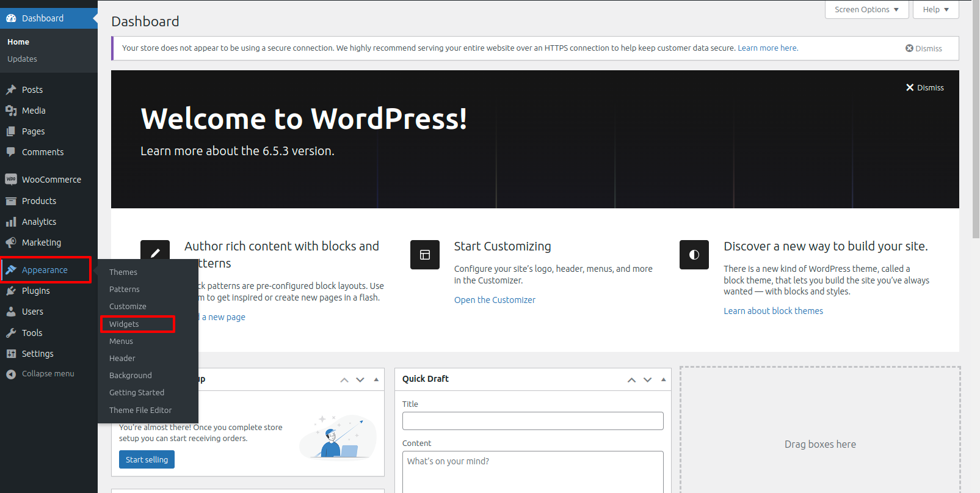Expand the Screen Options dropdown
Screen dimensions: 980x493
tap(866, 10)
